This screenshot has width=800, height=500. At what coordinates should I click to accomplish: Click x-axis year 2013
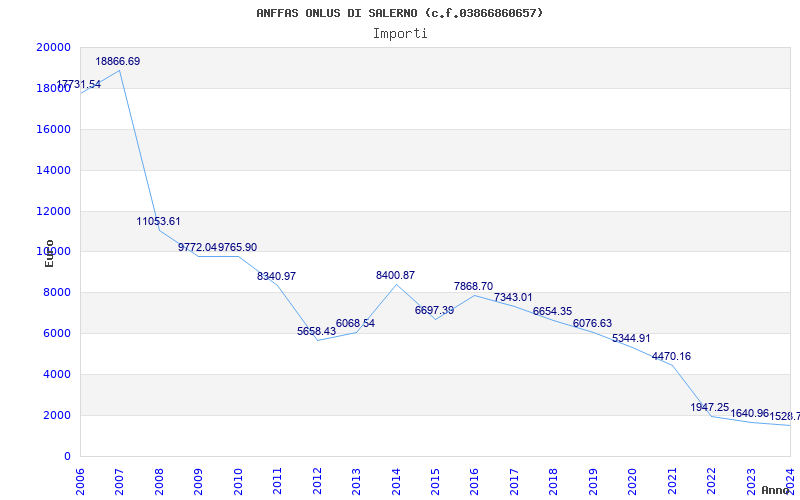(356, 481)
